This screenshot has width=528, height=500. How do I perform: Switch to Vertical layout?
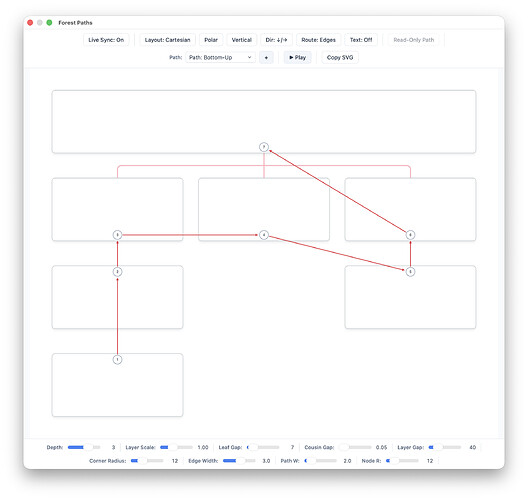[241, 40]
